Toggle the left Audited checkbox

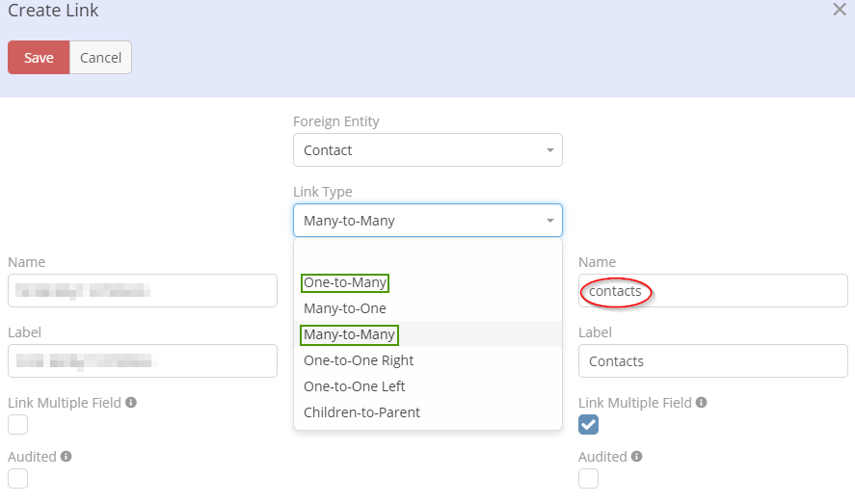pos(18,478)
